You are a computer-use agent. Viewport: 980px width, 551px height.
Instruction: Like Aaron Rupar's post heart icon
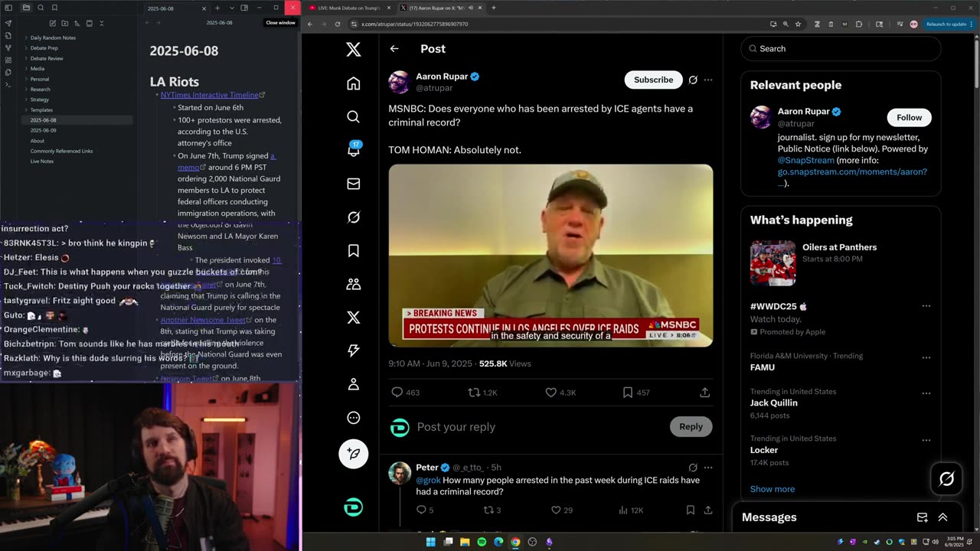pyautogui.click(x=550, y=393)
